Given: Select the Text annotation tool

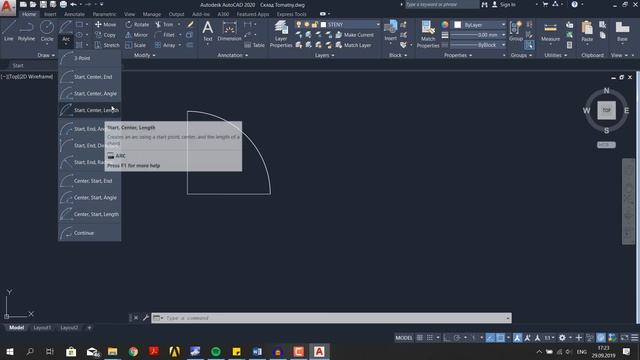Looking at the screenshot, I should [207, 31].
